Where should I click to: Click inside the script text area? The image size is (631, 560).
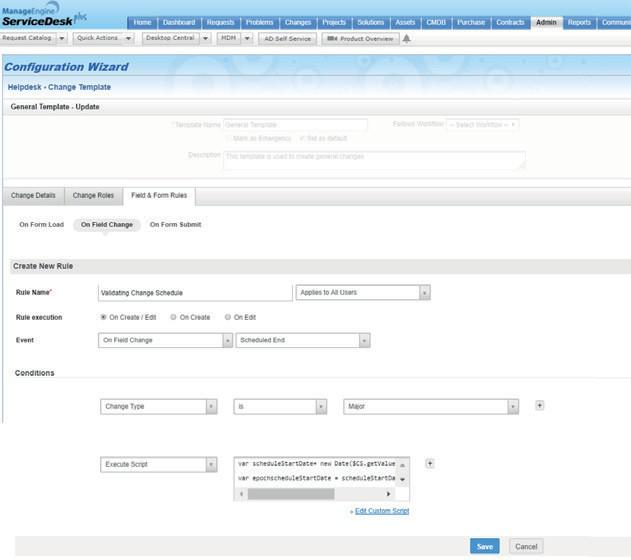316,471
